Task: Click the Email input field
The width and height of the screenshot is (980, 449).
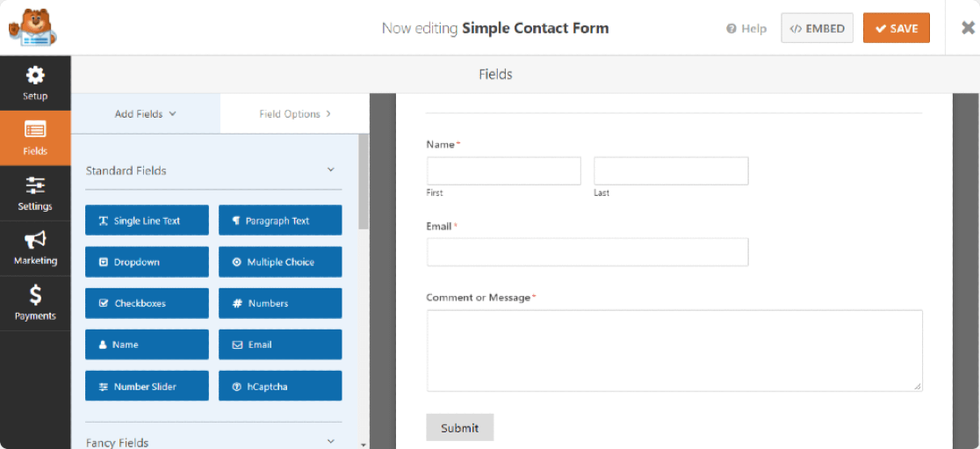Action: tap(587, 252)
